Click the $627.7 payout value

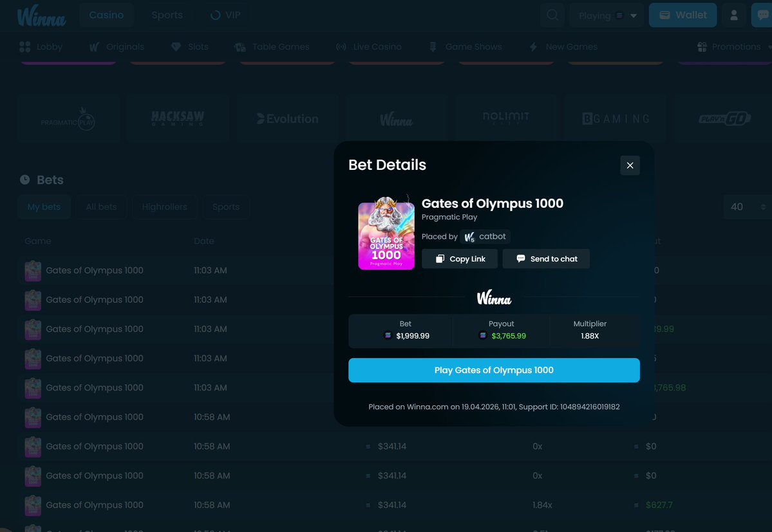point(659,505)
